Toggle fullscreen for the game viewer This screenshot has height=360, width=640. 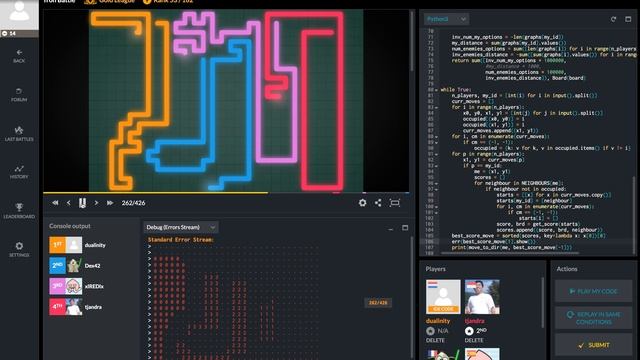click(x=395, y=203)
